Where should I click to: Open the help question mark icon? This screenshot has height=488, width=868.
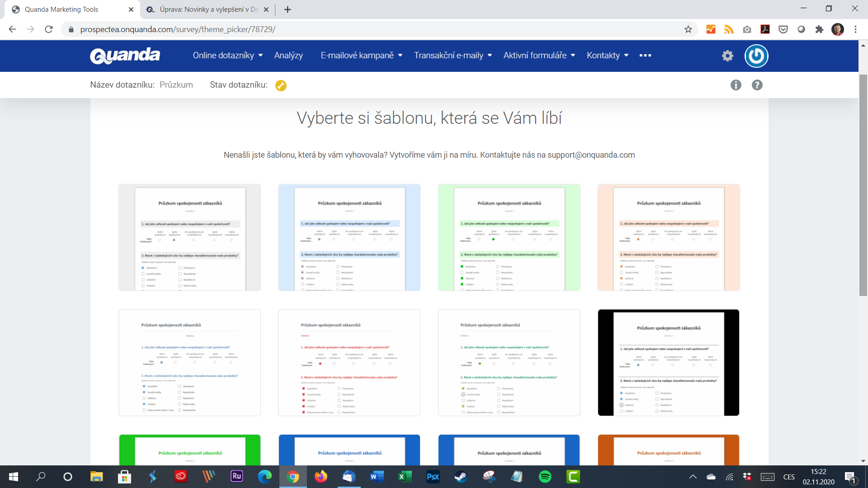point(757,85)
